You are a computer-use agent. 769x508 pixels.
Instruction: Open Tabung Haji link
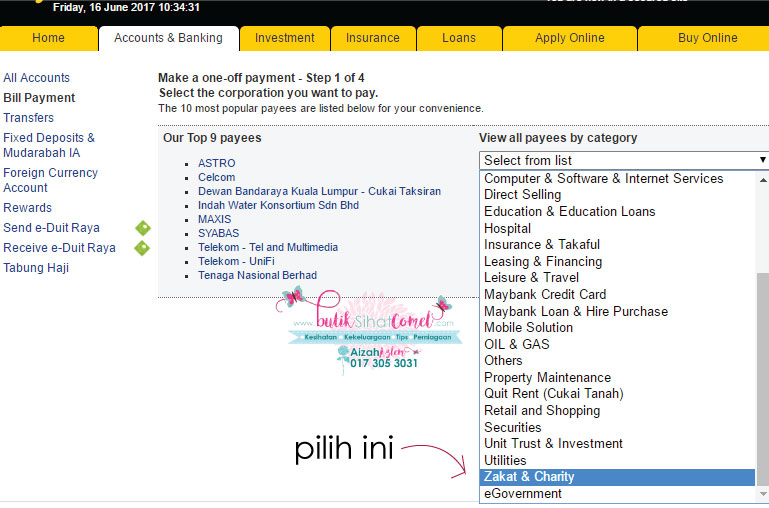[36, 268]
